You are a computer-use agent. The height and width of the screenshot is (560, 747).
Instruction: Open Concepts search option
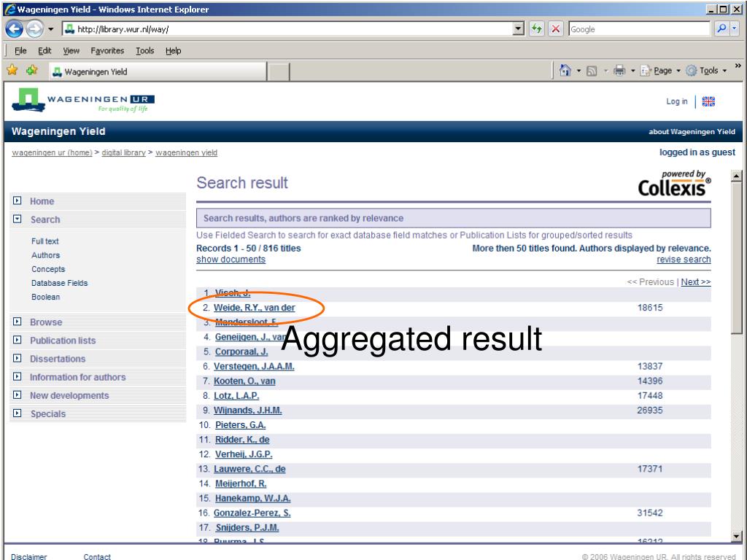[48, 269]
